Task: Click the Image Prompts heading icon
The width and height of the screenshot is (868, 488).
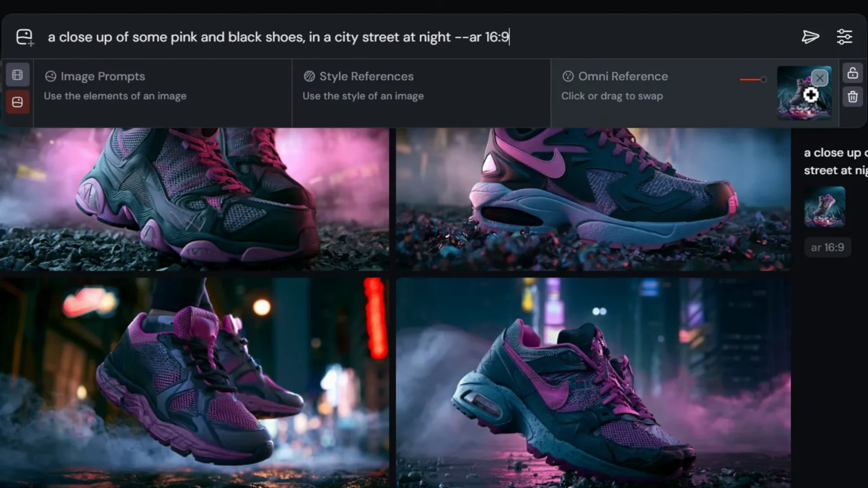Action: coord(50,76)
